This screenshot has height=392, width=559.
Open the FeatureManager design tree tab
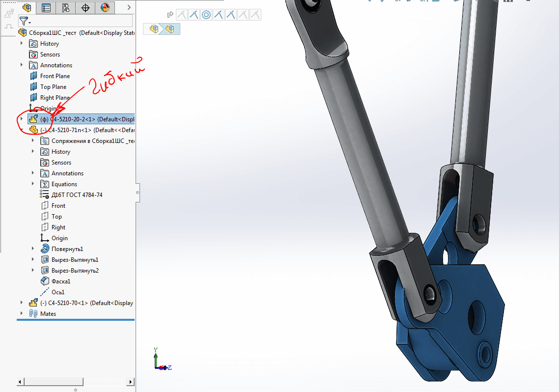27,7
